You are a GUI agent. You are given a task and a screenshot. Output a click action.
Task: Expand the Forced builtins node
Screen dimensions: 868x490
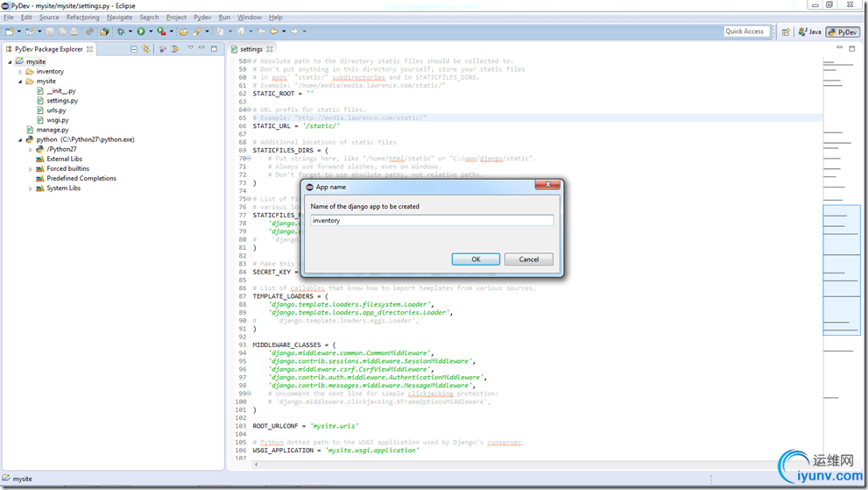pos(30,168)
